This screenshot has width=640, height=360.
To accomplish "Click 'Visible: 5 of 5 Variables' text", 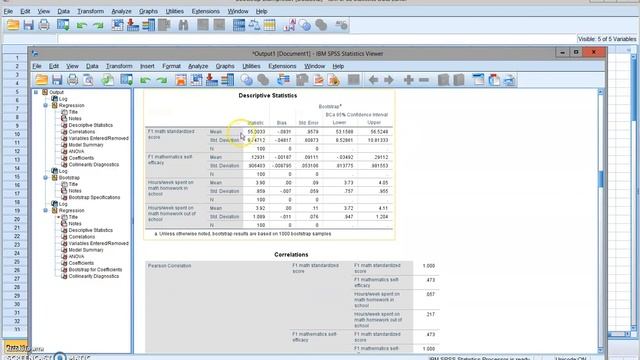I will coord(607,39).
